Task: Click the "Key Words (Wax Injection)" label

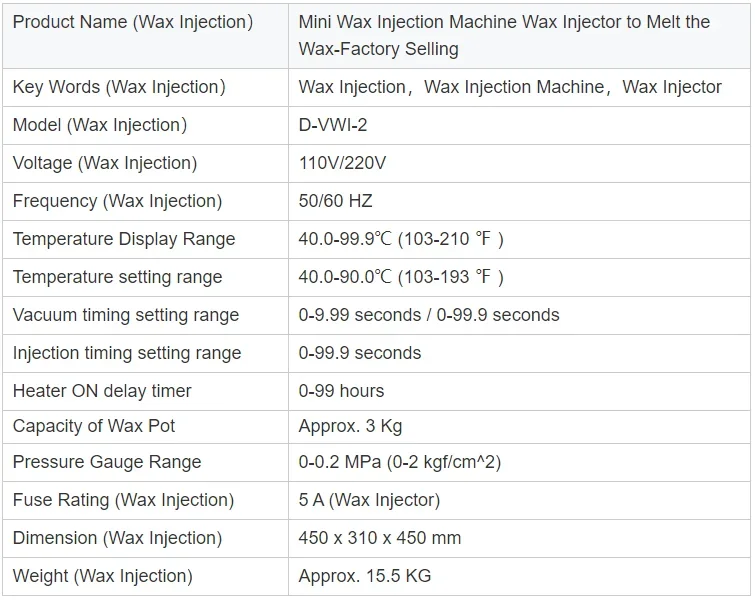Action: point(119,87)
